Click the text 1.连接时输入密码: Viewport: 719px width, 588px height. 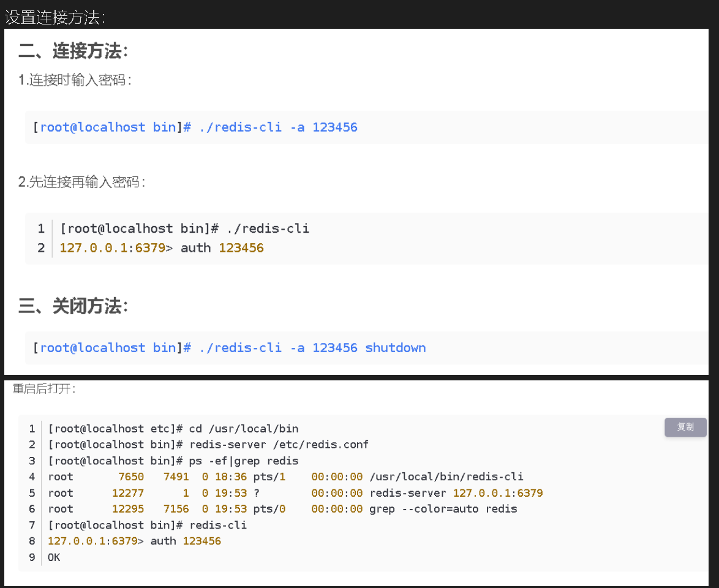[75, 80]
